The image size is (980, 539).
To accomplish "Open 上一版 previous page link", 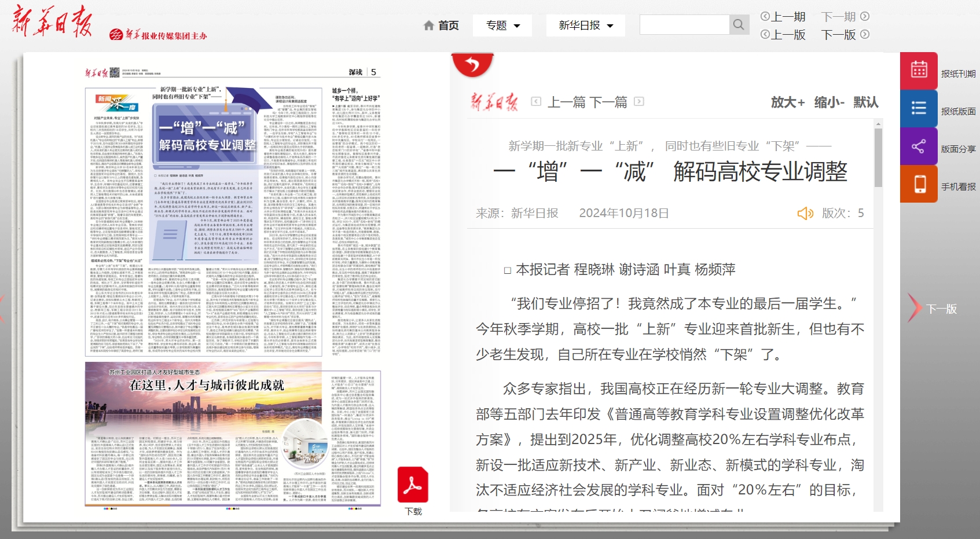I will click(783, 35).
